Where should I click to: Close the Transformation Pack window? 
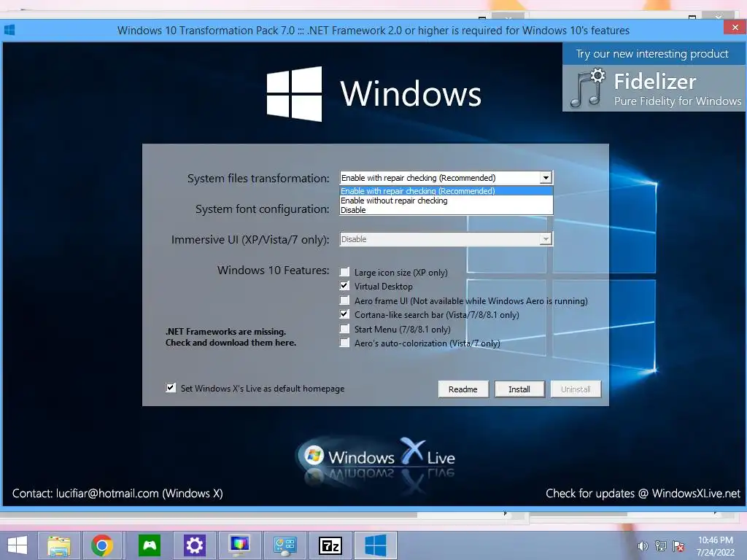[x=735, y=28]
